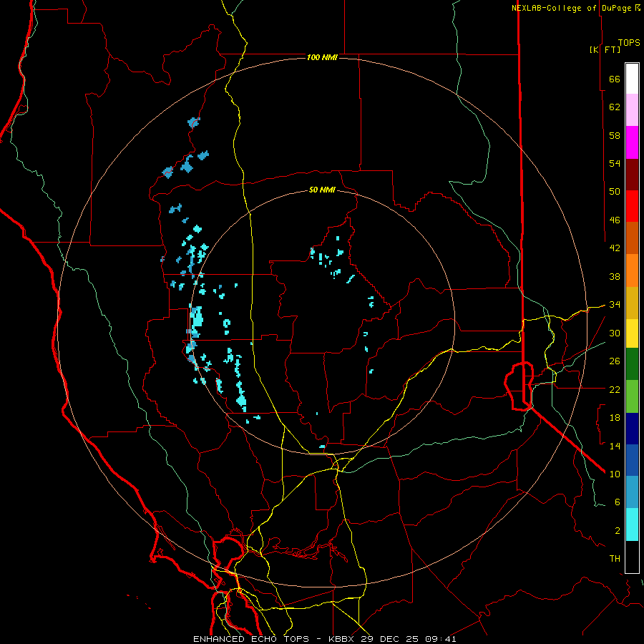Click the 26 legend value

(x=615, y=361)
